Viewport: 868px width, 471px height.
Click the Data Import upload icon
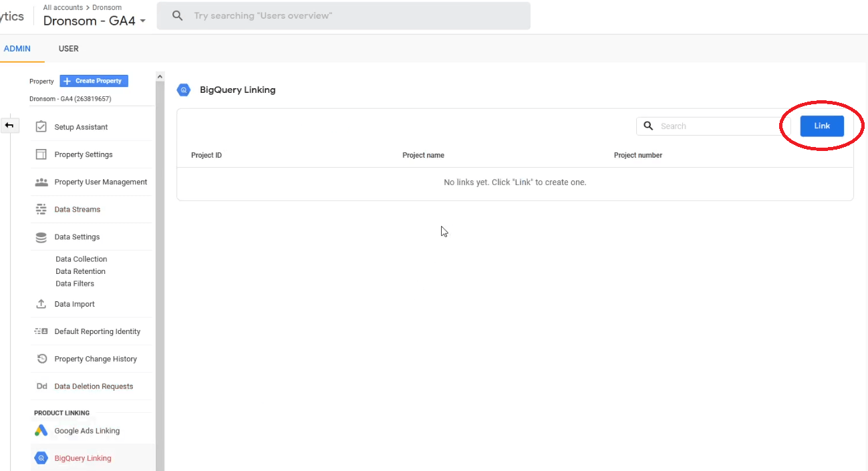41,304
